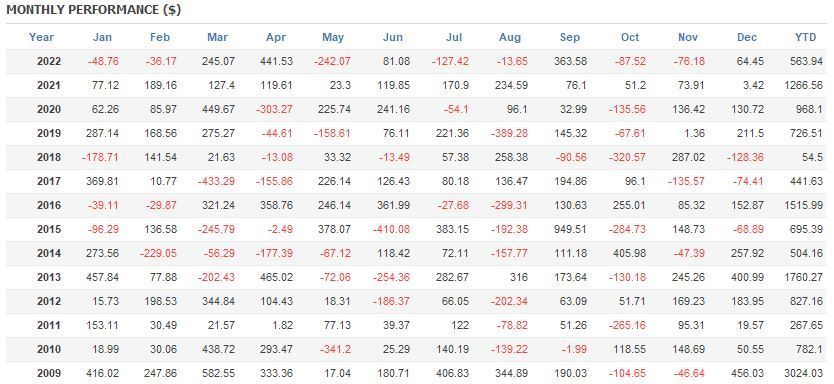Select the 2017 March loss -433.29
The image size is (834, 384).
click(216, 181)
